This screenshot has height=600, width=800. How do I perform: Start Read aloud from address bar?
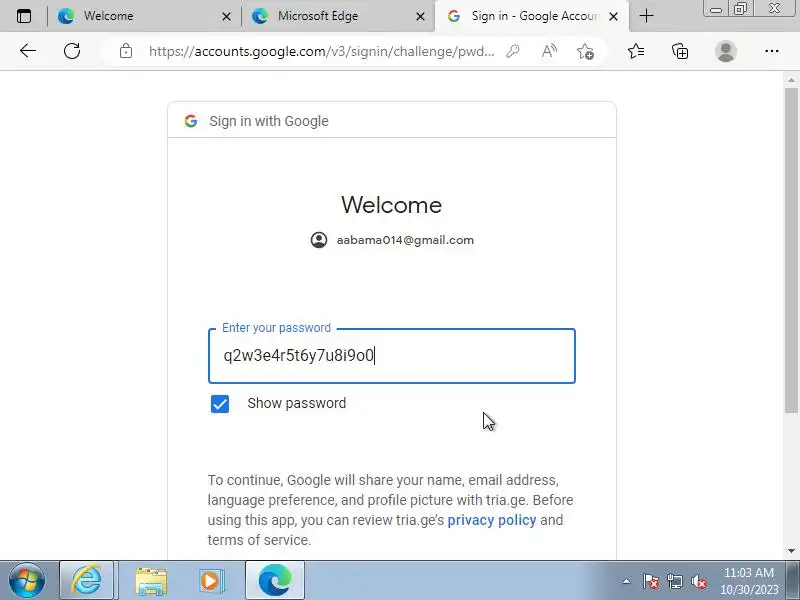click(549, 51)
